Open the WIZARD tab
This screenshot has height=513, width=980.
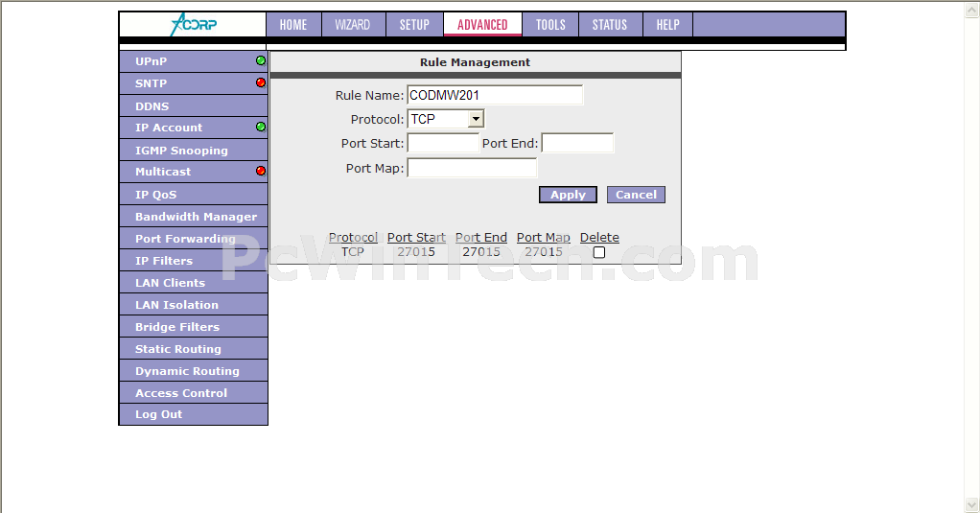pos(353,24)
